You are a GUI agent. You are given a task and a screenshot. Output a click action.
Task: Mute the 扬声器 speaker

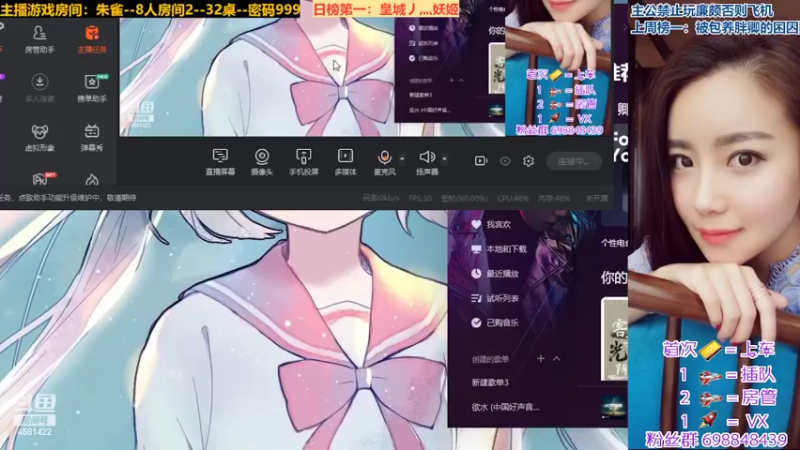(427, 162)
